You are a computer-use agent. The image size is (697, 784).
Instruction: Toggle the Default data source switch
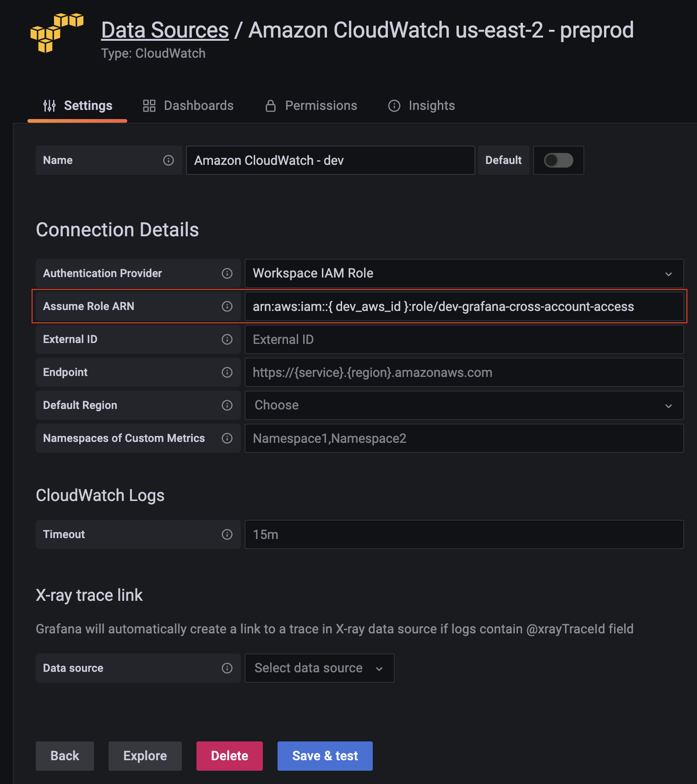[558, 160]
